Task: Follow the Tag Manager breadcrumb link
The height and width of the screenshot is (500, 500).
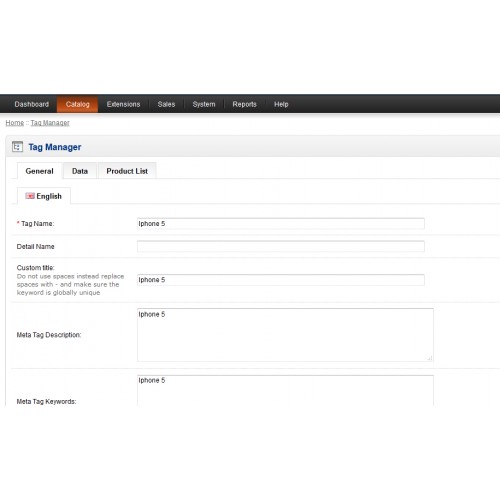Action: point(50,123)
